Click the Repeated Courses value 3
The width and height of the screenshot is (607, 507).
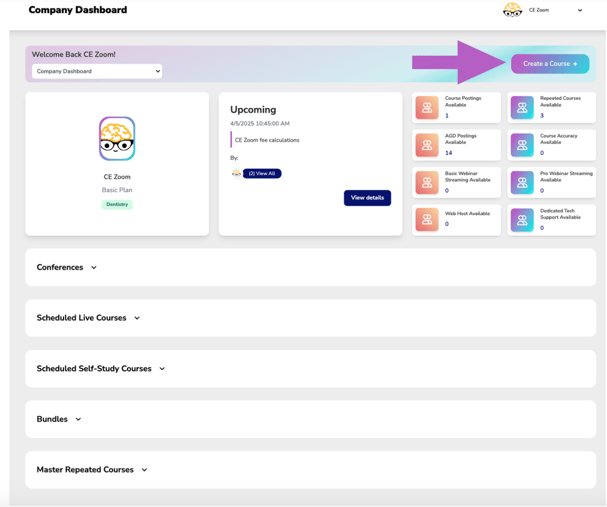pos(542,115)
